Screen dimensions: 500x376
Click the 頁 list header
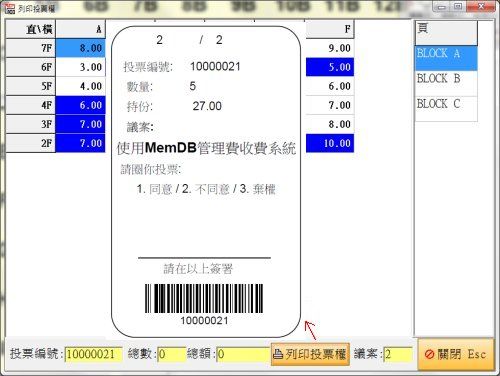click(x=446, y=33)
